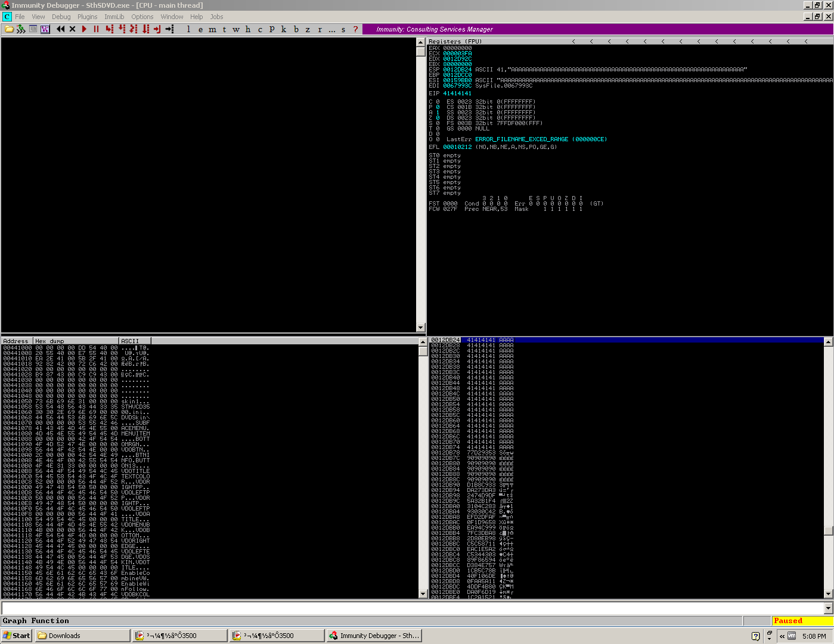
Task: Show Executable modules via 'e' button
Action: [200, 29]
